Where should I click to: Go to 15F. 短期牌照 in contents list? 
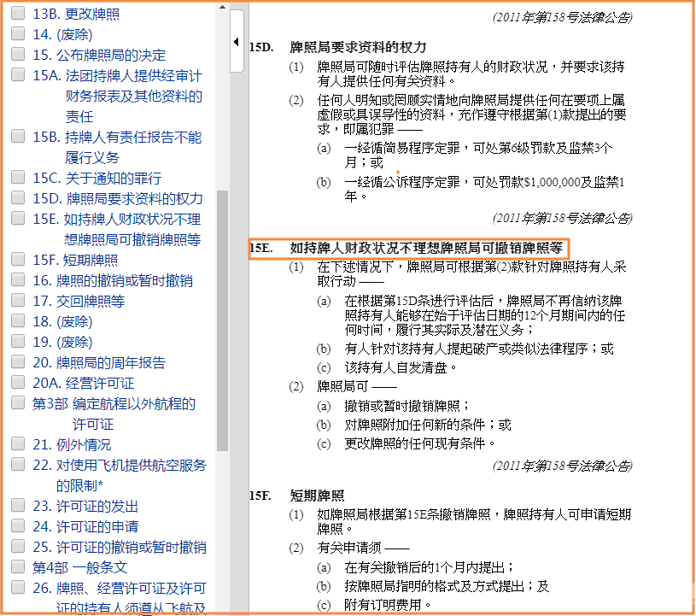75,260
